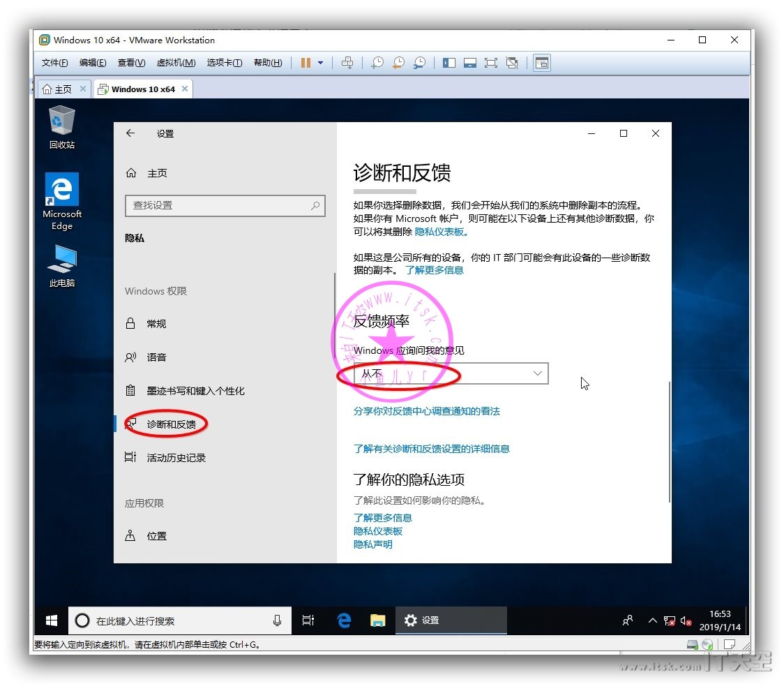The image size is (784, 684).
Task: Launch Microsoft Edge from the desktop
Action: pyautogui.click(x=62, y=201)
